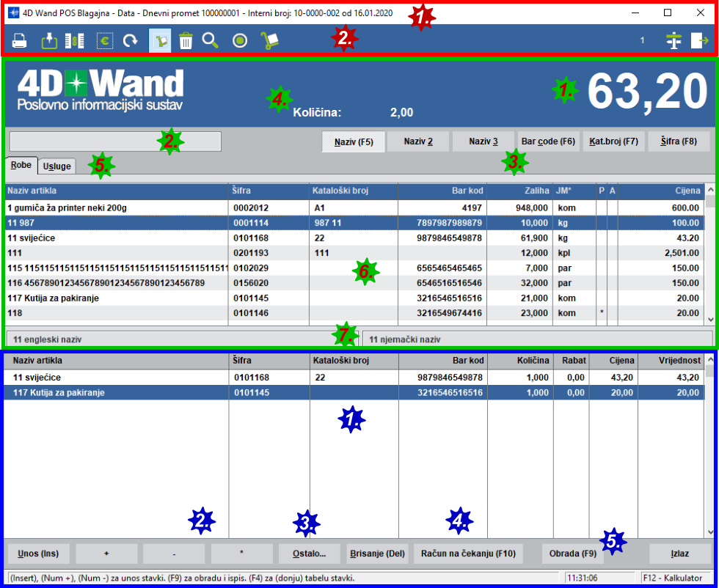Click the hand truck with box icon
The image size is (719, 588).
[270, 41]
